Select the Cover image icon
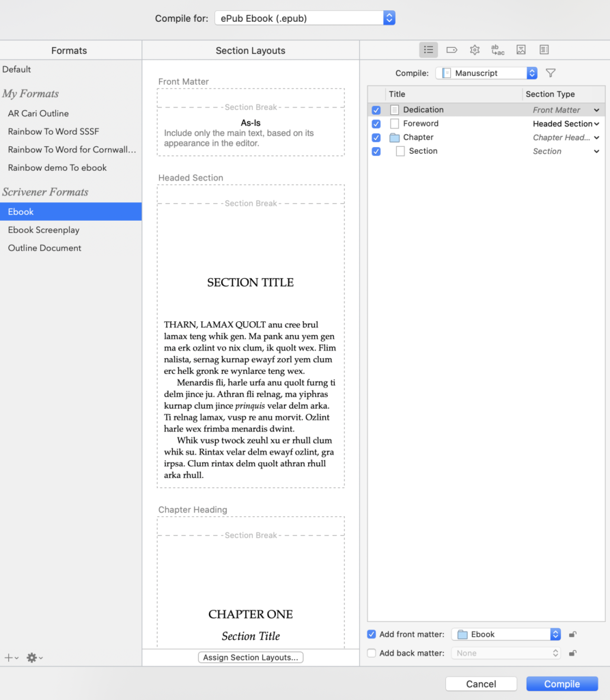This screenshot has width=610, height=700. click(521, 49)
